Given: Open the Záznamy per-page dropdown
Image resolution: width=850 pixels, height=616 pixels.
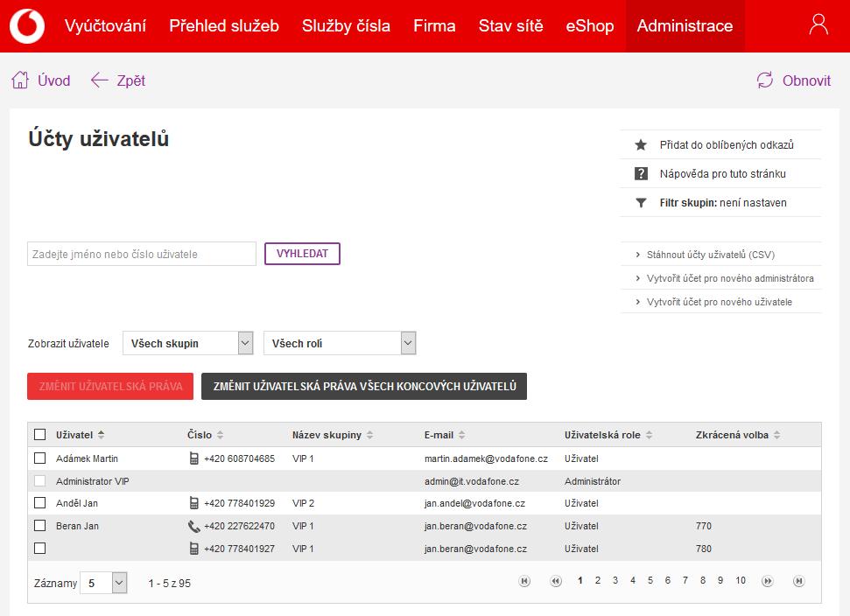Looking at the screenshot, I should tap(103, 583).
